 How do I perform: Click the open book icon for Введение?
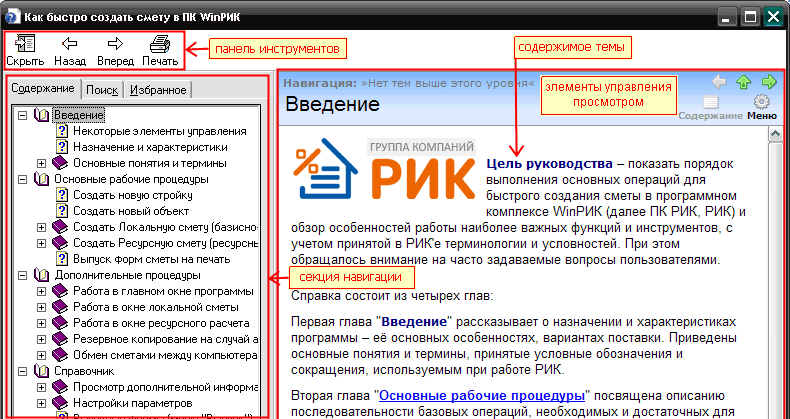41,115
